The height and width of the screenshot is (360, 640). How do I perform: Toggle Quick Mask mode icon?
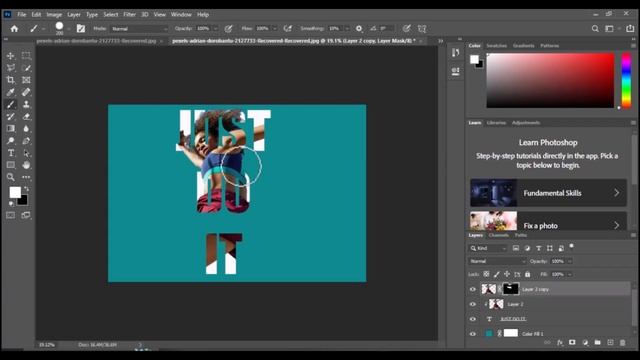[x=11, y=215]
